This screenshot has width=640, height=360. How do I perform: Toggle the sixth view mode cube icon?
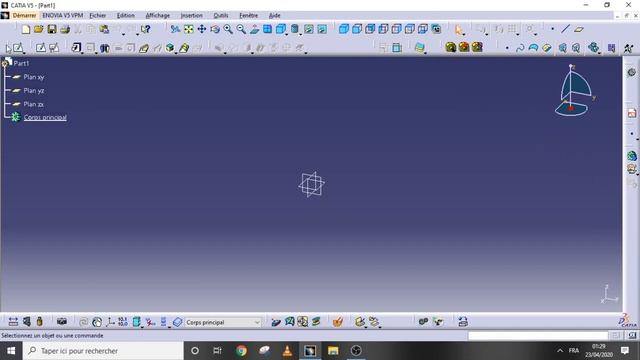pos(409,29)
